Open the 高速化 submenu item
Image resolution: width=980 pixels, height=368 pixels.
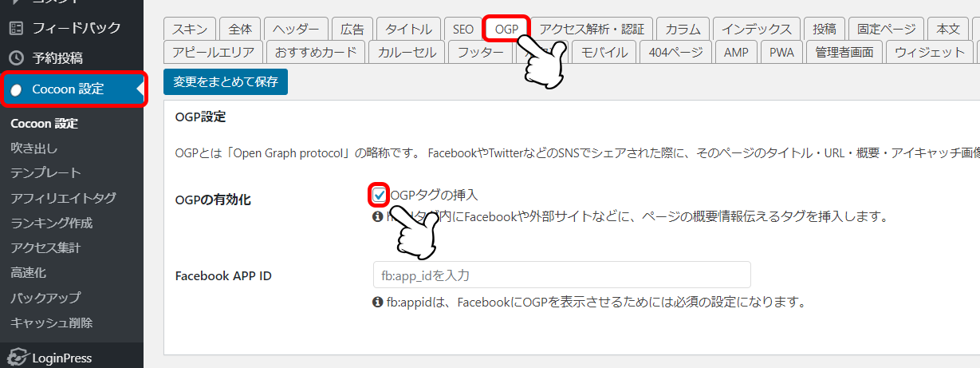[28, 272]
